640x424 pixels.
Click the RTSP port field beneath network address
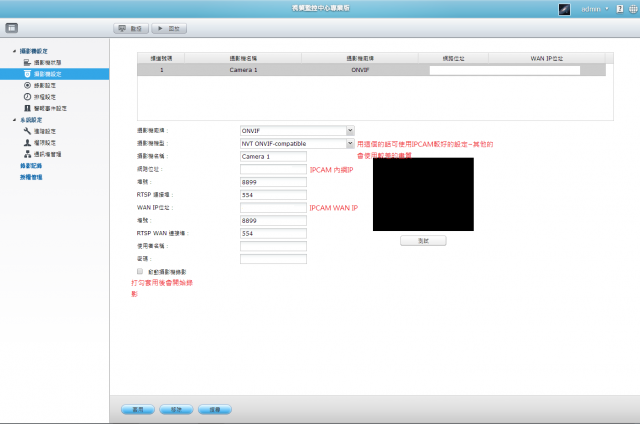pos(273,195)
